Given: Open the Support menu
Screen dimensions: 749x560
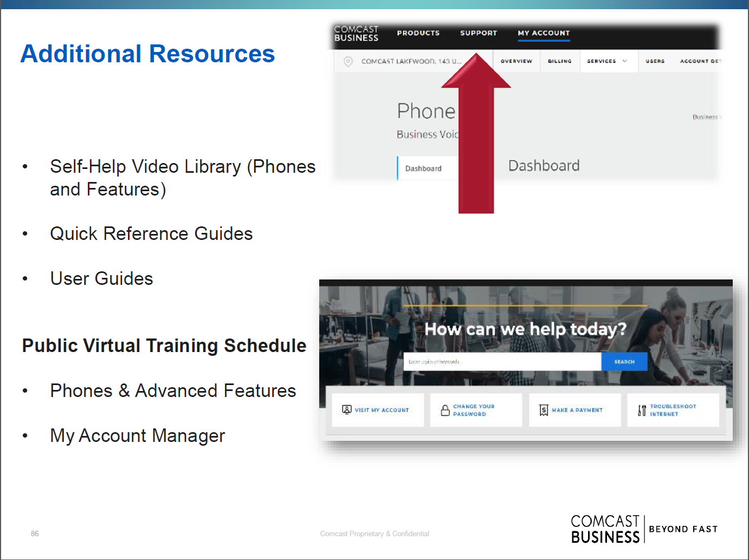Looking at the screenshot, I should [479, 33].
